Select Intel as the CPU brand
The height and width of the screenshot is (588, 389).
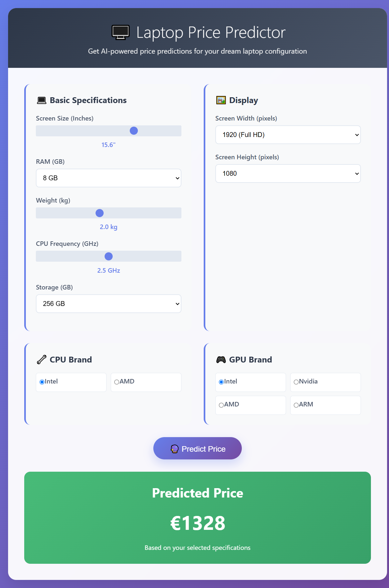pyautogui.click(x=42, y=382)
